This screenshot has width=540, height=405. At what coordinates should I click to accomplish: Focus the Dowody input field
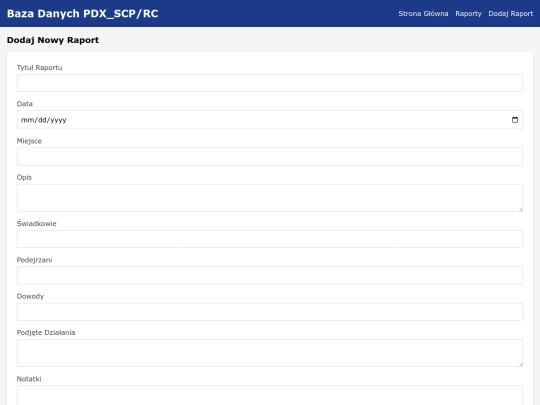[x=270, y=312]
